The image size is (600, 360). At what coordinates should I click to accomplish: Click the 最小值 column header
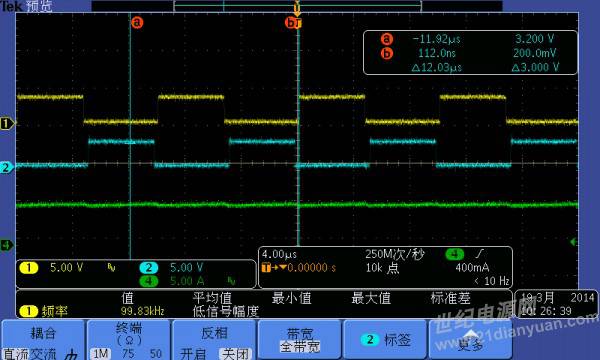pos(292,298)
